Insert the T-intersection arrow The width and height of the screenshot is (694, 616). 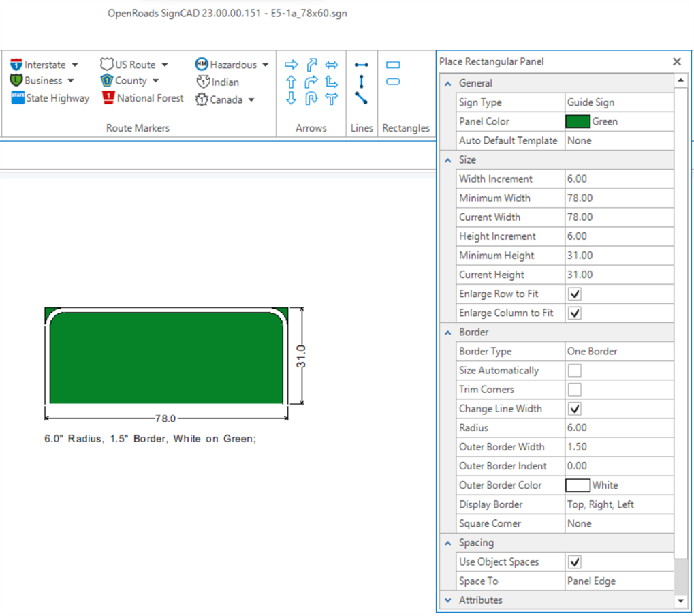click(x=332, y=98)
